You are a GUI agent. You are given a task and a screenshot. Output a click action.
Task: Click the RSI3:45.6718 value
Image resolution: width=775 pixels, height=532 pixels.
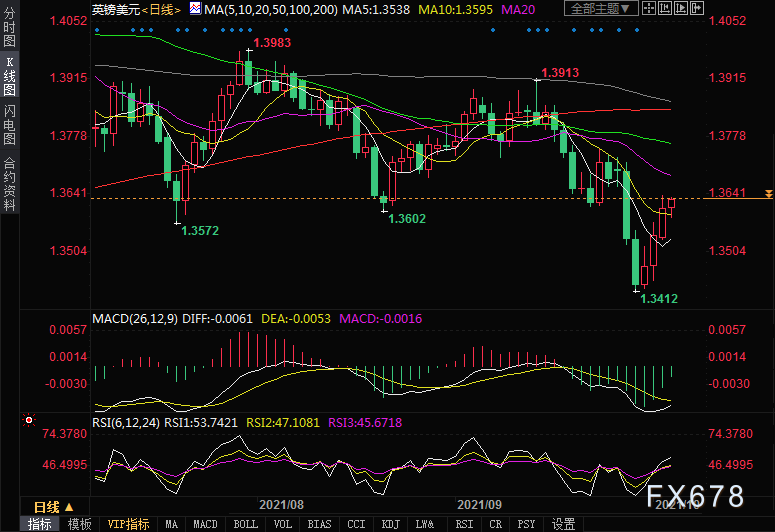pos(365,423)
